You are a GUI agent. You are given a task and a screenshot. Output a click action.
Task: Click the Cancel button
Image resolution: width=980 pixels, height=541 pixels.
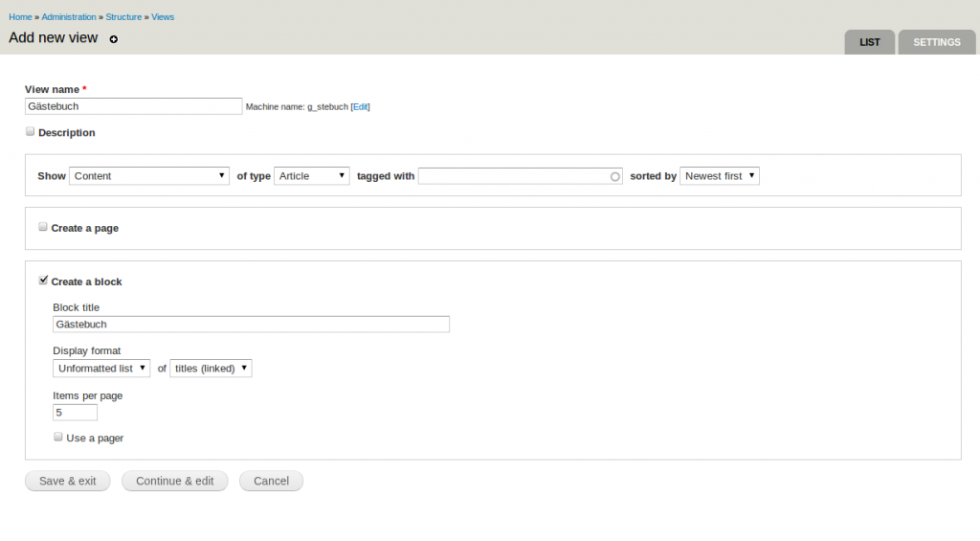pyautogui.click(x=271, y=481)
